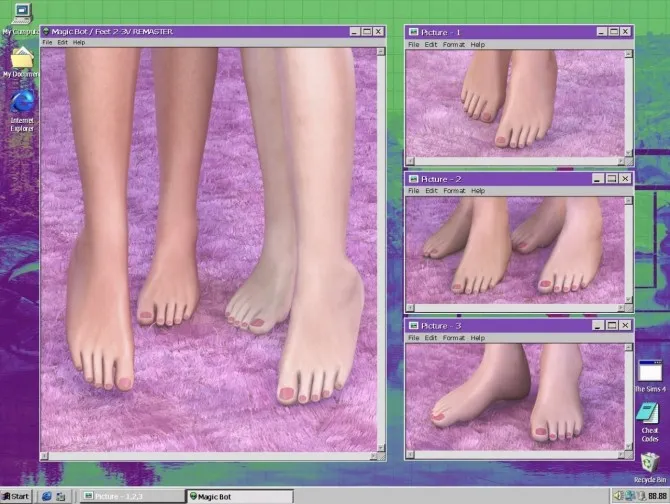
Task: Click scroll-up arrow in Picture - 1 window
Action: [629, 54]
